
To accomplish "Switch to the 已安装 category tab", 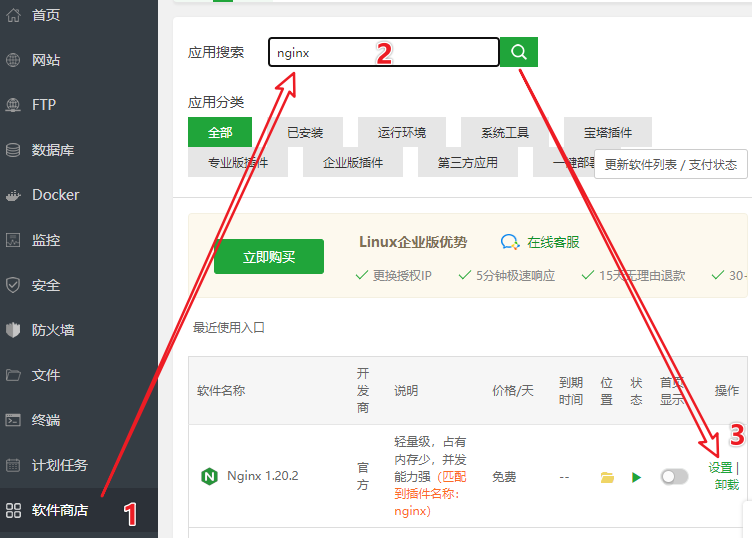I will tap(305, 132).
